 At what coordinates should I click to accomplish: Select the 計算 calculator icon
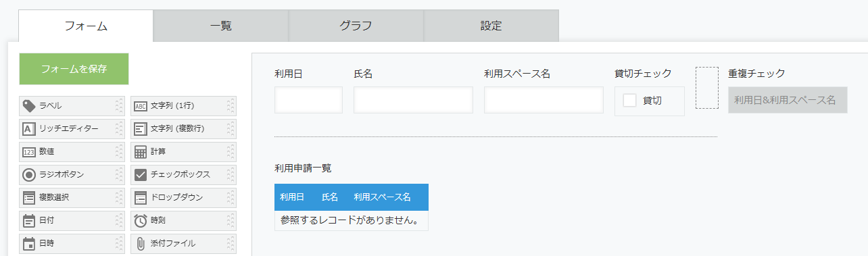click(x=140, y=152)
